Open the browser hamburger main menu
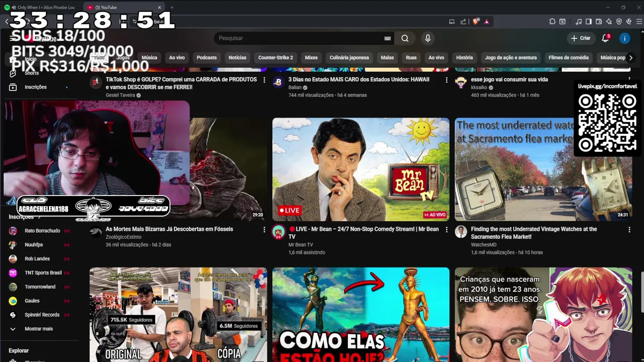Viewport: 644px width, 362px height. tap(639, 22)
